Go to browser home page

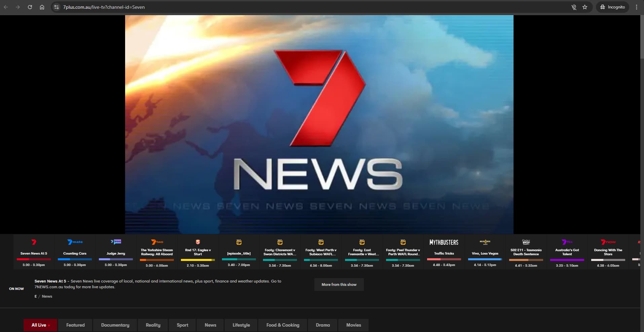pos(42,7)
